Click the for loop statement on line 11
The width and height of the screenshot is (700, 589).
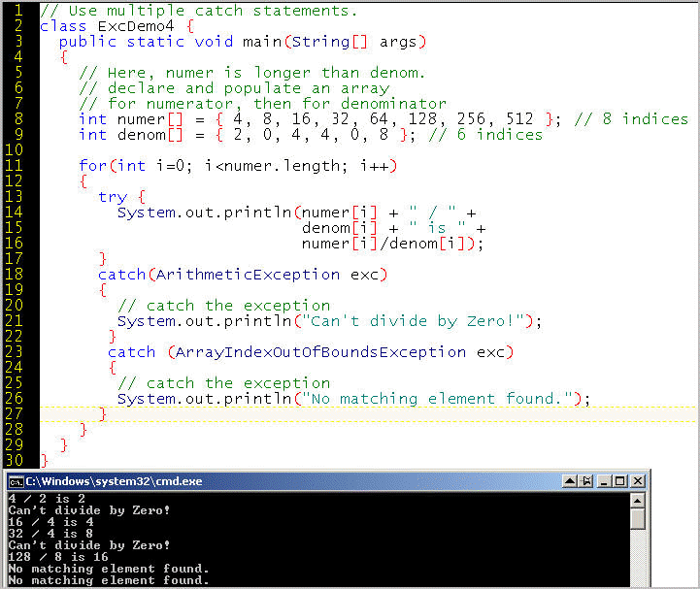click(238, 166)
